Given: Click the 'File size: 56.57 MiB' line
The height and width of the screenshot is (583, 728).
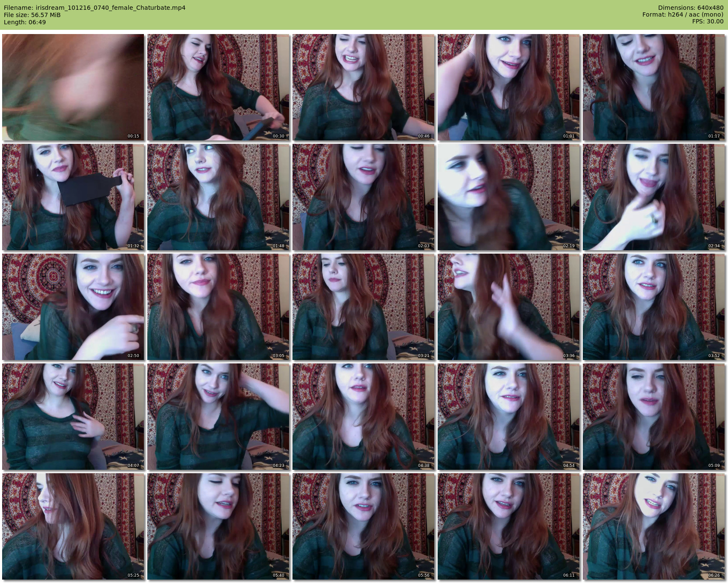Looking at the screenshot, I should (x=32, y=15).
